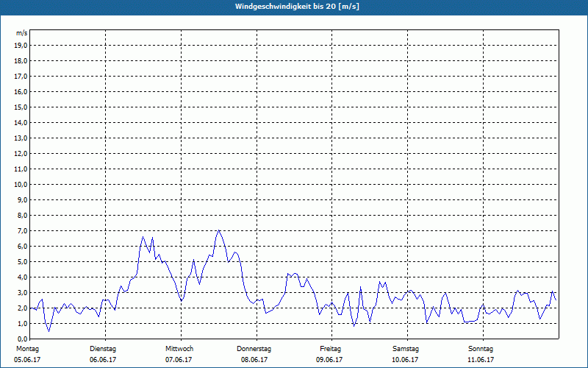
Task: Select the Dienstag day label
Action: (x=103, y=348)
